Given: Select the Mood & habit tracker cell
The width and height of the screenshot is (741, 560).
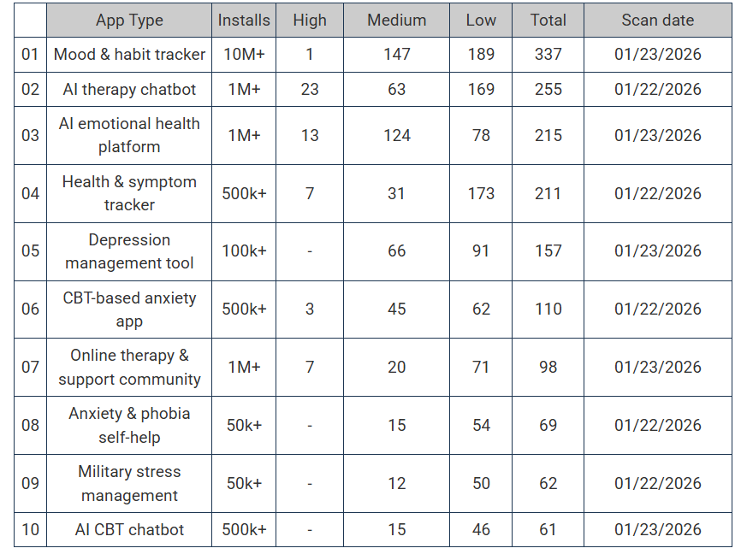Looking at the screenshot, I should [x=129, y=55].
